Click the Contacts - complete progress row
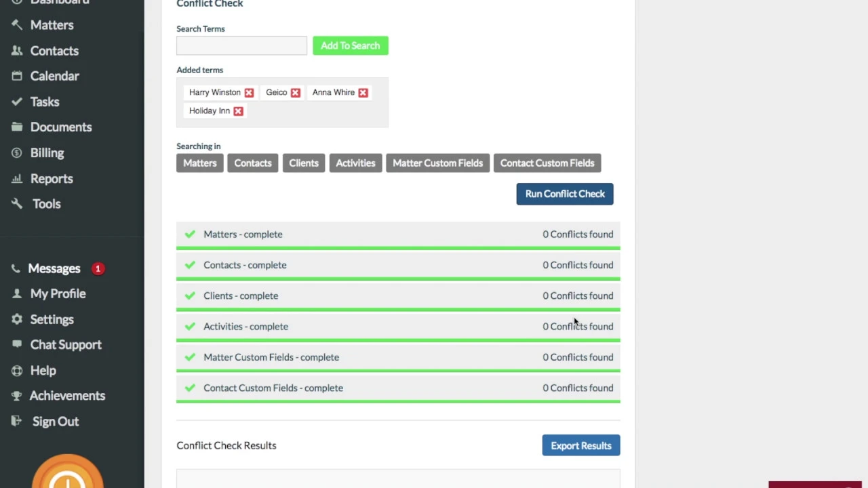The width and height of the screenshot is (868, 488). point(398,265)
